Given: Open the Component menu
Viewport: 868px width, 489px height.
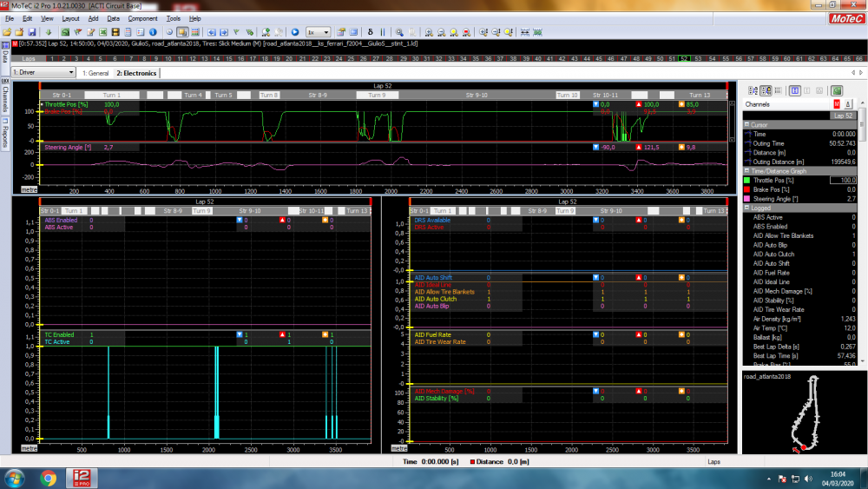Looking at the screenshot, I should pyautogui.click(x=142, y=18).
